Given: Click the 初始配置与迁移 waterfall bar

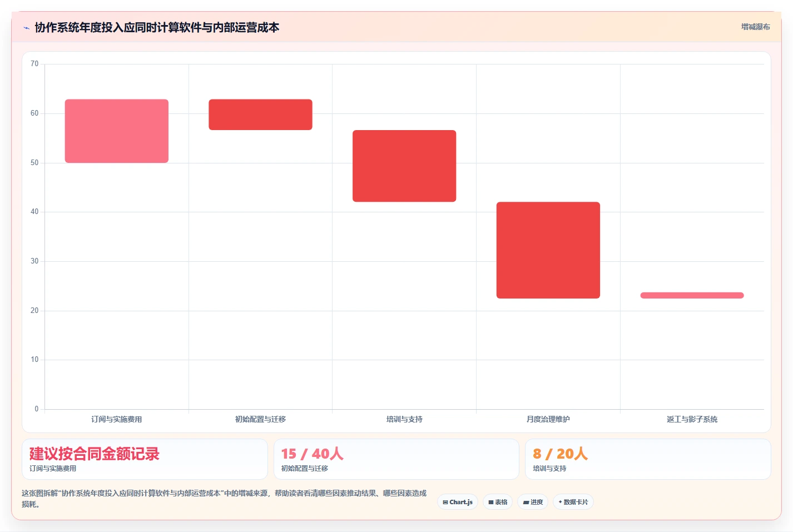Looking at the screenshot, I should point(260,115).
